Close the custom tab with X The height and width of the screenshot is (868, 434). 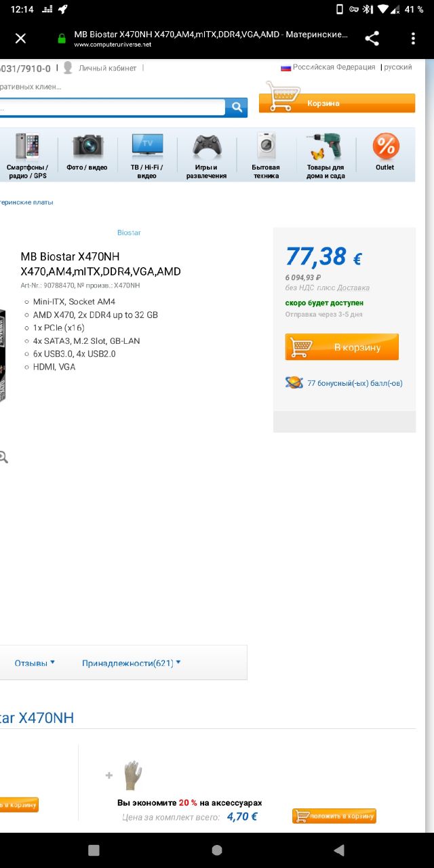(x=20, y=39)
